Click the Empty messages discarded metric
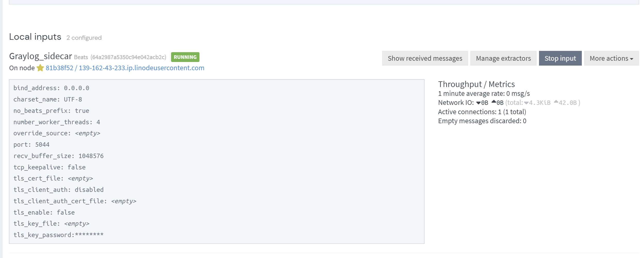Image resolution: width=644 pixels, height=258 pixels. [482, 121]
